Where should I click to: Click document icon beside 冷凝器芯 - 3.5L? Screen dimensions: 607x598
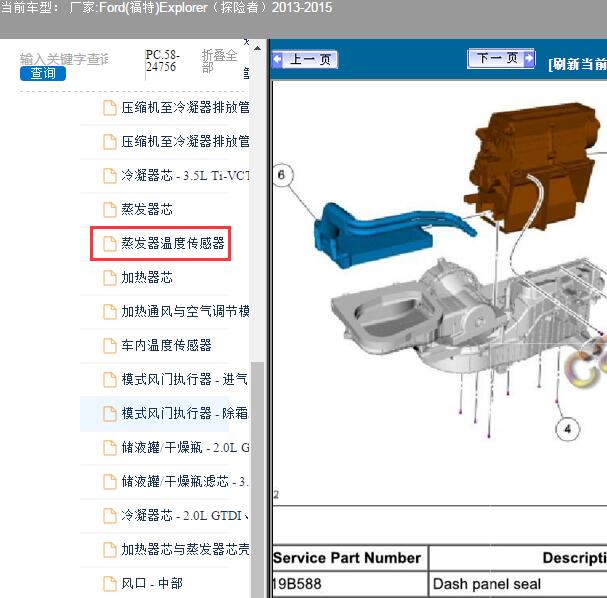[x=110, y=176]
